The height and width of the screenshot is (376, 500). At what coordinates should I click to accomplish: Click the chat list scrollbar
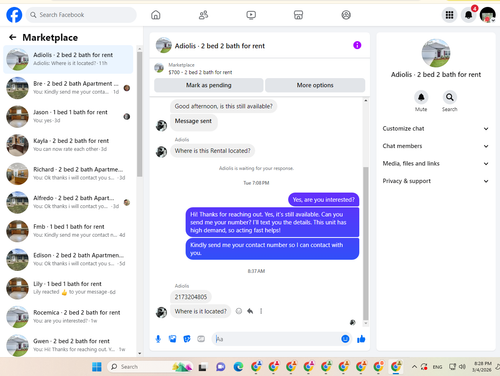140,113
